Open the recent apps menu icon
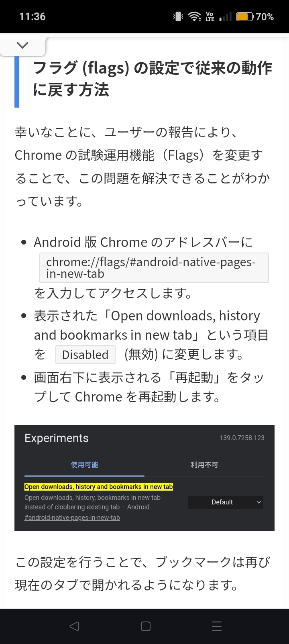Image resolution: width=289 pixels, height=644 pixels. (216, 626)
